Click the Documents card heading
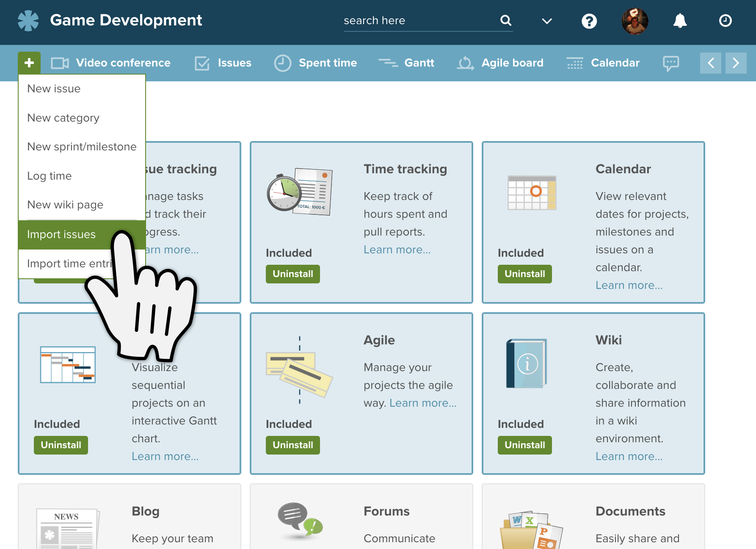Screen dimensions: 756x549 coord(630,511)
